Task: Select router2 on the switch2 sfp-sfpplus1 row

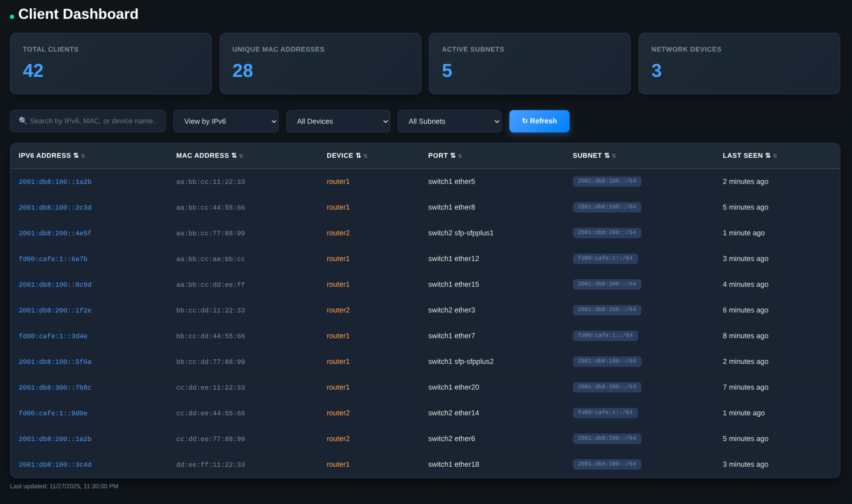Action: point(338,233)
